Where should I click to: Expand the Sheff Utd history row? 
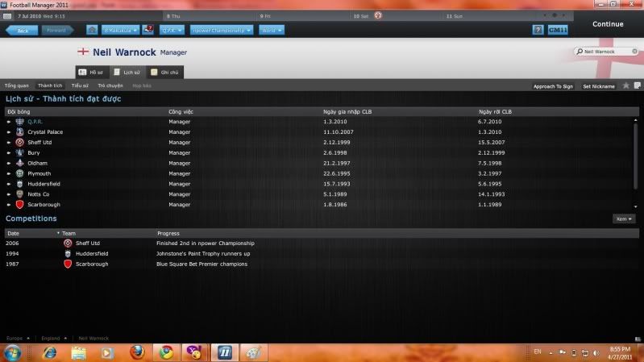[9, 142]
